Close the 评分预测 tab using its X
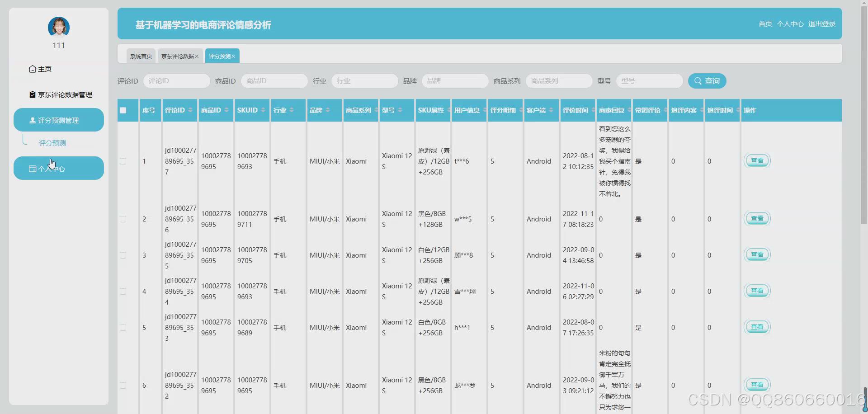The height and width of the screenshot is (414, 868). click(x=233, y=56)
